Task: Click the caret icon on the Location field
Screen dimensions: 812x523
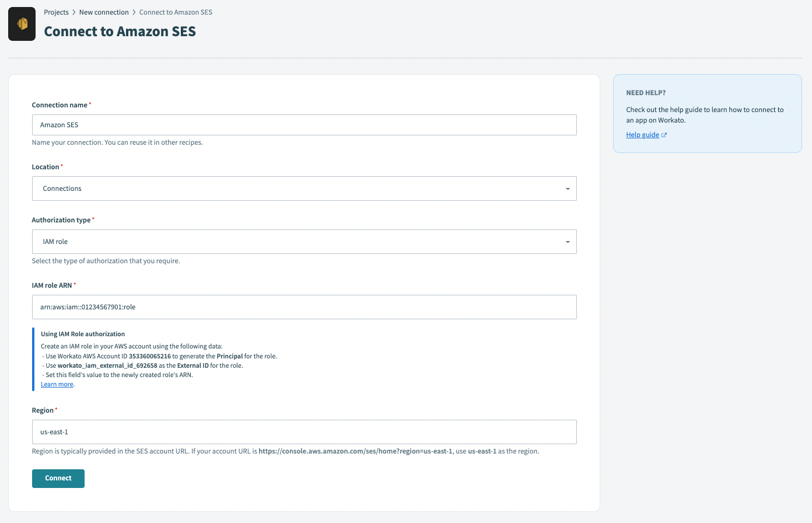Action: 566,189
